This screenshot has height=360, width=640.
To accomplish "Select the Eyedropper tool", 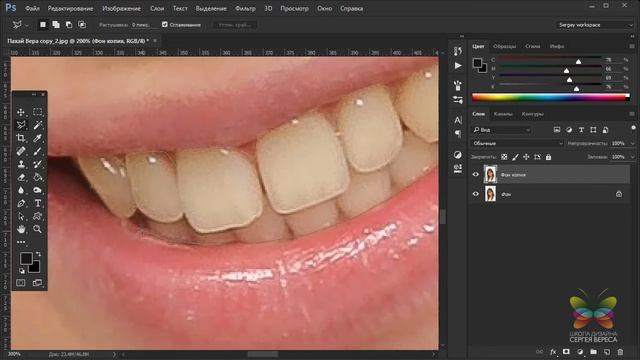I will (38, 138).
